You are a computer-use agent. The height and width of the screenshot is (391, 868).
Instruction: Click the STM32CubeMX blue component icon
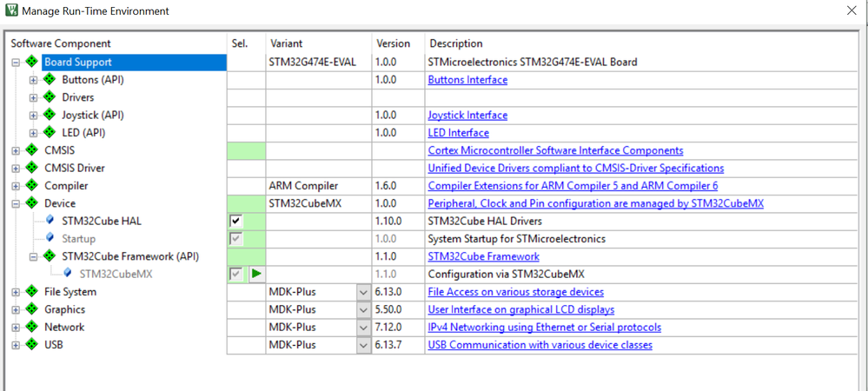coord(68,273)
